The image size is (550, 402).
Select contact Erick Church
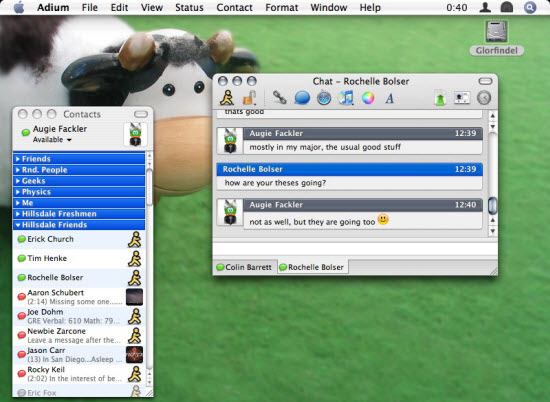tap(79, 239)
